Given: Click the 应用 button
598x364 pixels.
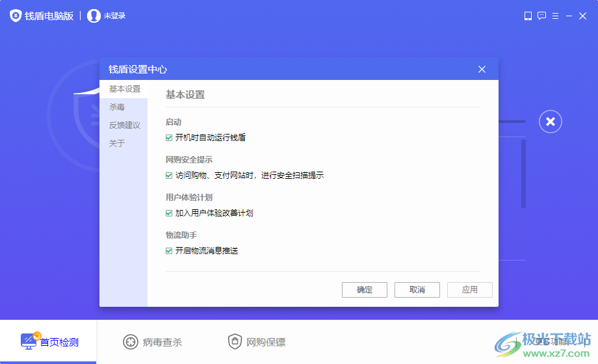Looking at the screenshot, I should (x=470, y=290).
